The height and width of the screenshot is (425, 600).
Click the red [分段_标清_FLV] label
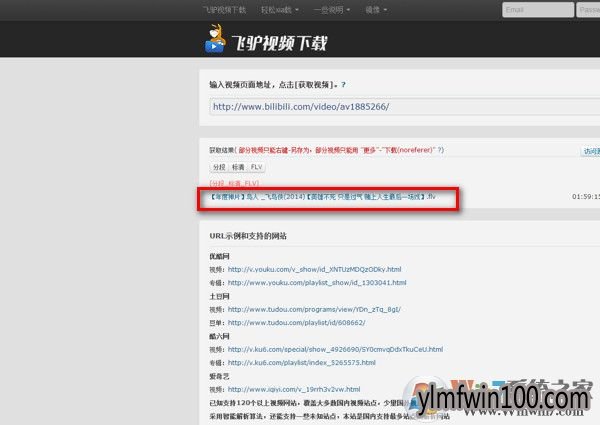tap(234, 184)
